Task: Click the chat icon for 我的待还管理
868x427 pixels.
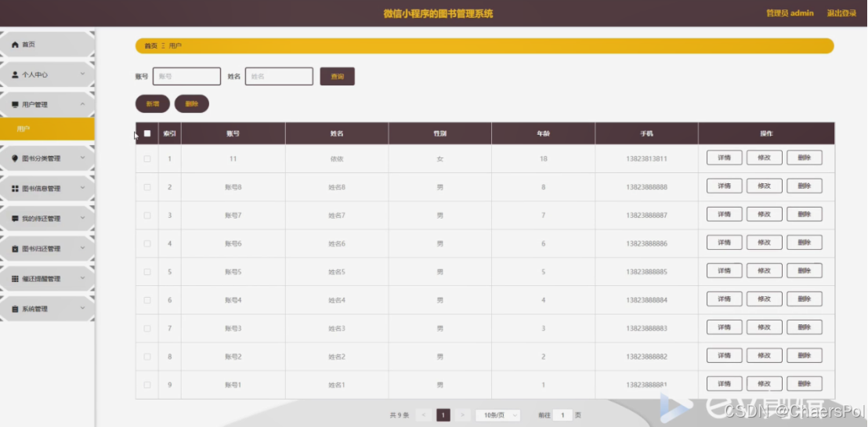Action: tap(16, 219)
